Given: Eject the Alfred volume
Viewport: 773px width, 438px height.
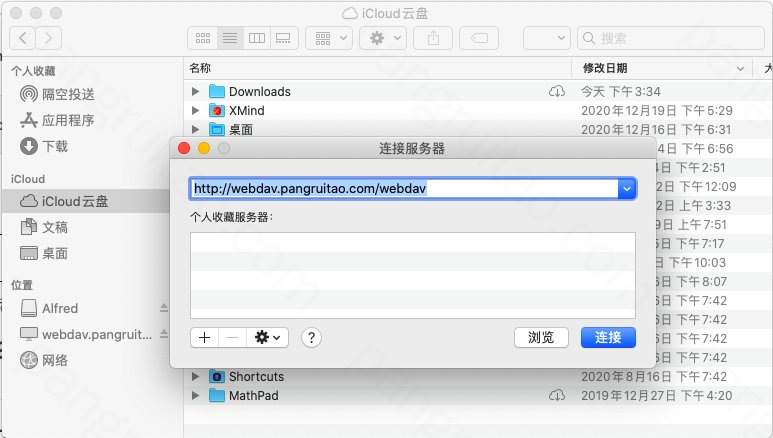Looking at the screenshot, I should tap(164, 308).
